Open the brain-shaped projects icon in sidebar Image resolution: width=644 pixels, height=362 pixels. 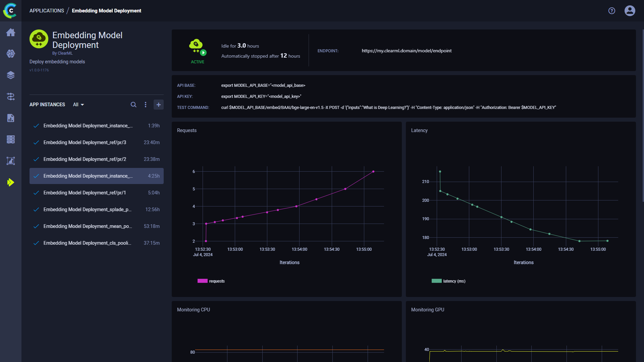[x=11, y=54]
